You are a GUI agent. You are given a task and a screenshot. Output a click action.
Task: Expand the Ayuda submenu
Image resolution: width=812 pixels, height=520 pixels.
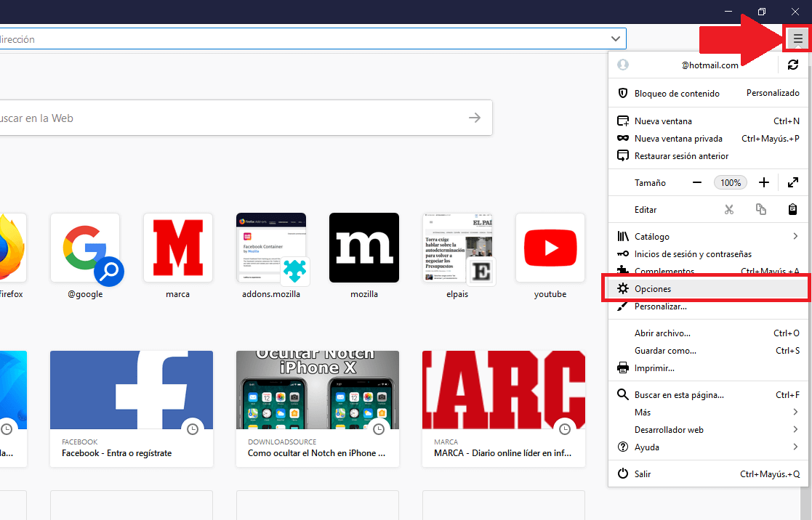click(x=708, y=447)
